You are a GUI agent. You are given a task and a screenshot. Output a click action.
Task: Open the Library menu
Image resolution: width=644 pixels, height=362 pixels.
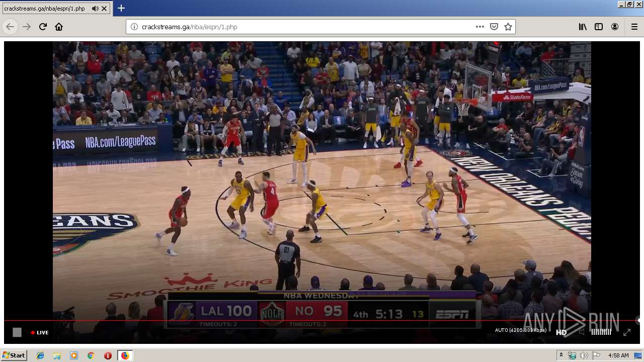click(x=583, y=27)
